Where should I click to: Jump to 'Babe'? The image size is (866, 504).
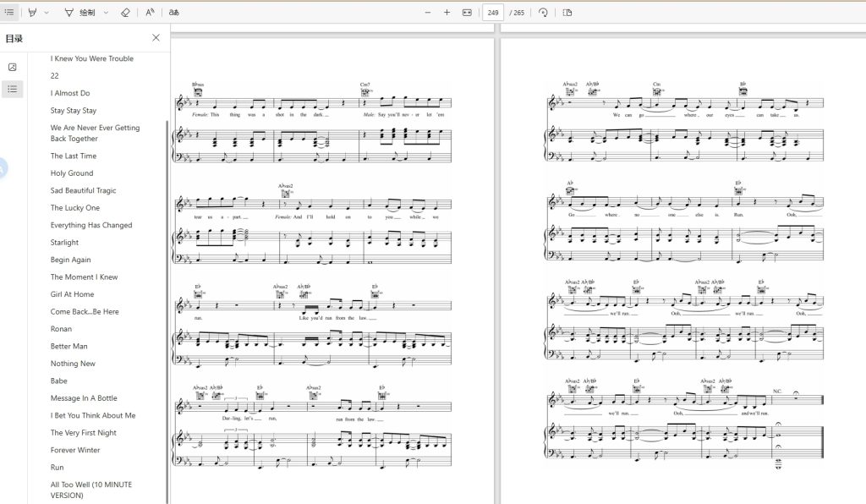[x=59, y=381]
